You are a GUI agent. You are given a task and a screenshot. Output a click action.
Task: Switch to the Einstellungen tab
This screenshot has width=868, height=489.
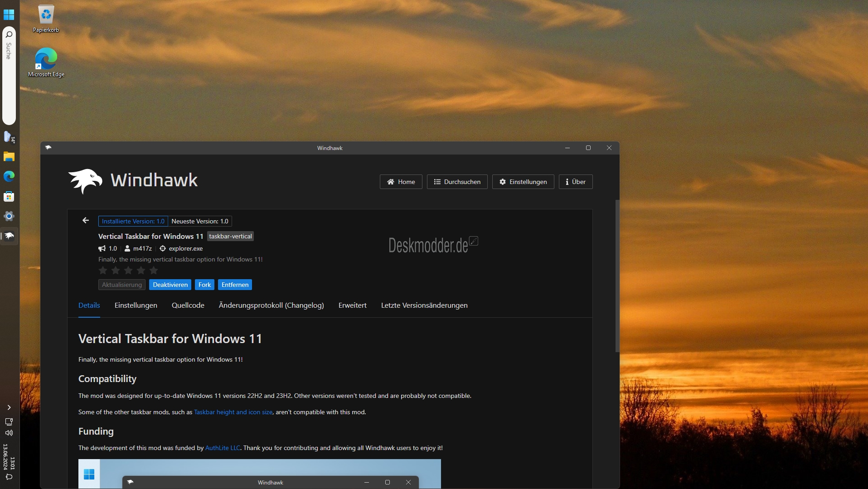click(136, 305)
